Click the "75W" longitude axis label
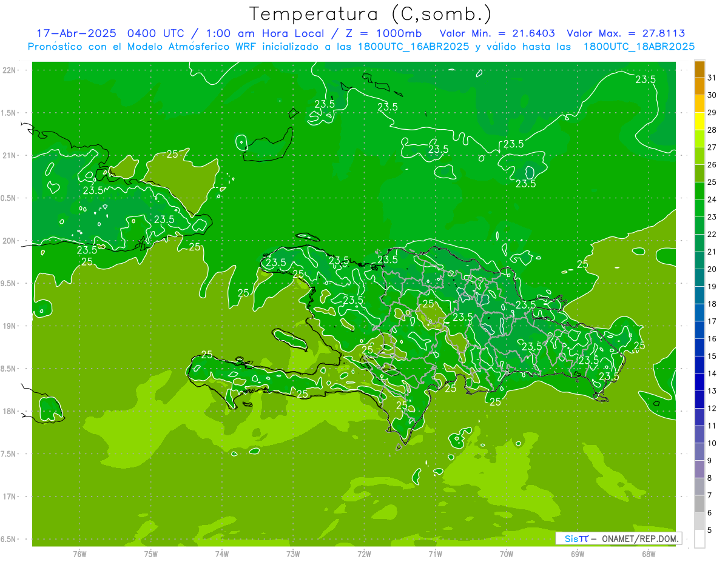Image resolution: width=728 pixels, height=562 pixels. [150, 554]
